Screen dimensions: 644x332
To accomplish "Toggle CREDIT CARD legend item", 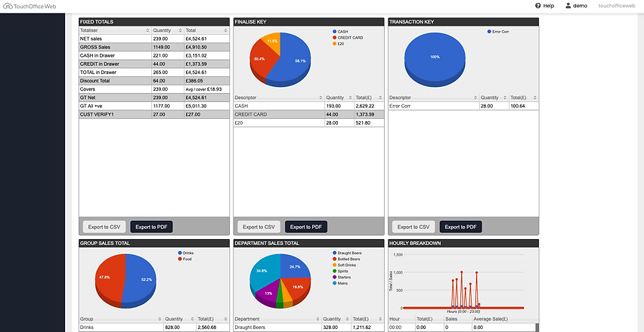I will (347, 37).
